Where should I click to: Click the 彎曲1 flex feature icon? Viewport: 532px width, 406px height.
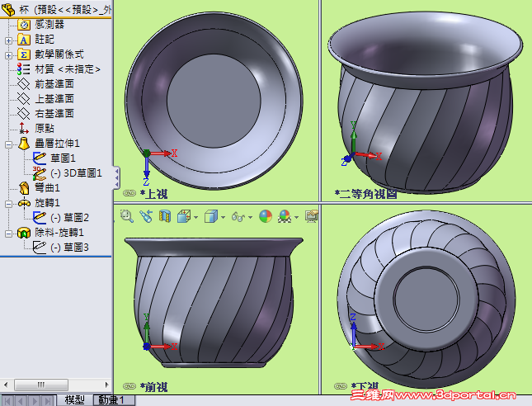(24, 187)
